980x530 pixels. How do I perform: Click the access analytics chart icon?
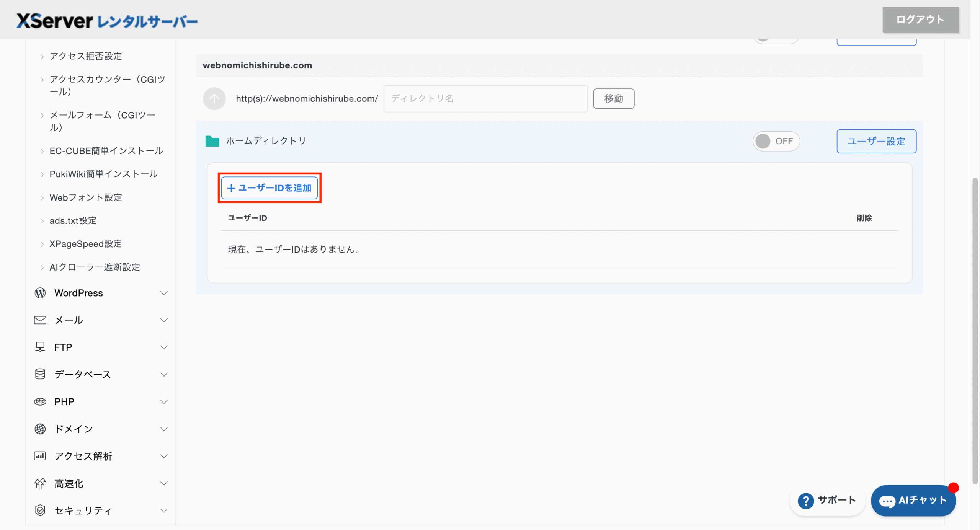coord(40,456)
